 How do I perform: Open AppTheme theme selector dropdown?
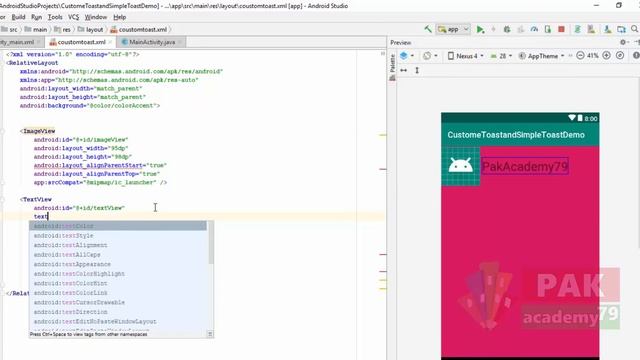pos(542,56)
